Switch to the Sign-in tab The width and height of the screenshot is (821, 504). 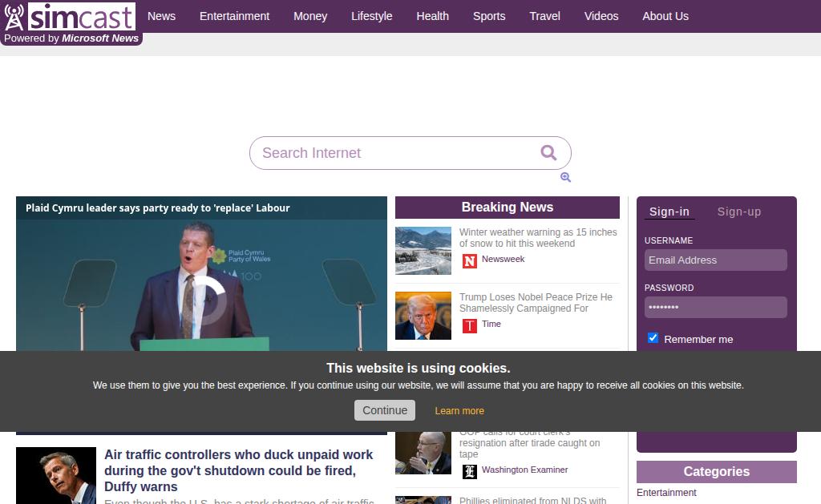pos(669,212)
